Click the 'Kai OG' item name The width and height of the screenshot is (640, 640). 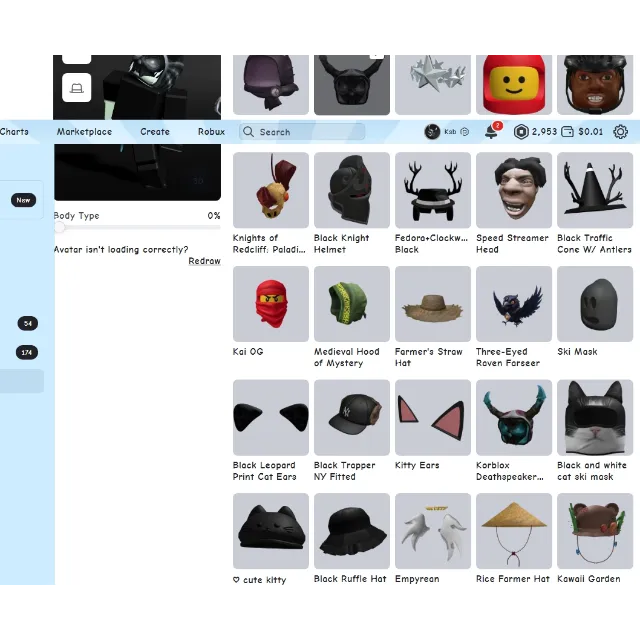tap(248, 351)
